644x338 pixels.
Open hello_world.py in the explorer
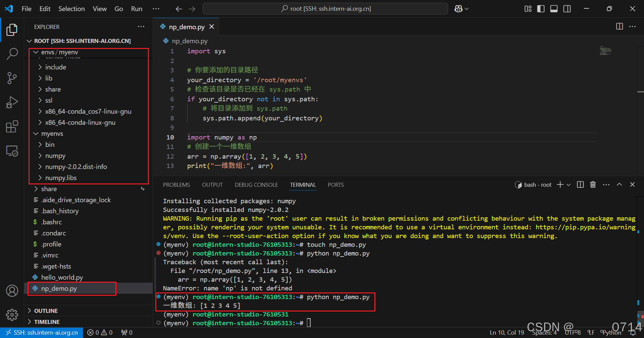tap(89, 277)
